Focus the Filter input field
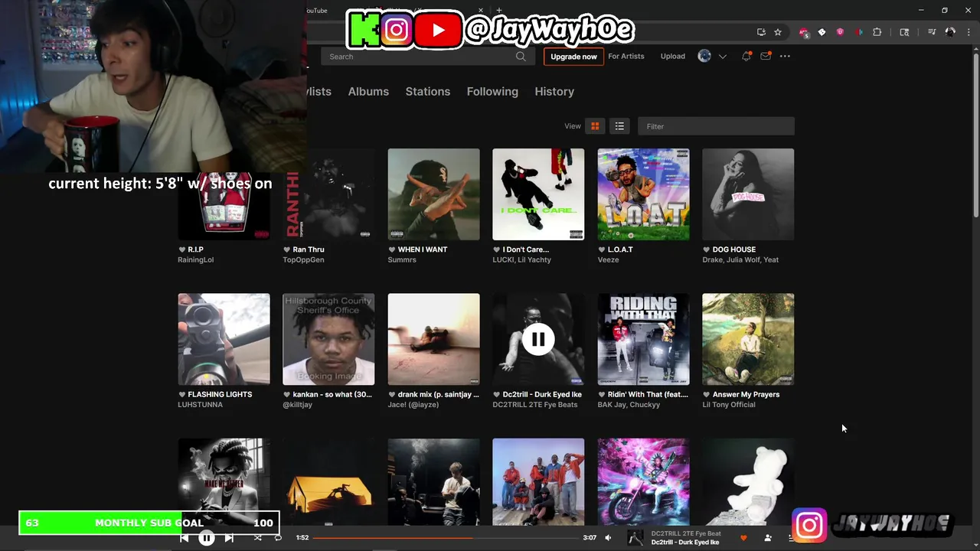Screen dimensions: 980x551 tap(716, 126)
